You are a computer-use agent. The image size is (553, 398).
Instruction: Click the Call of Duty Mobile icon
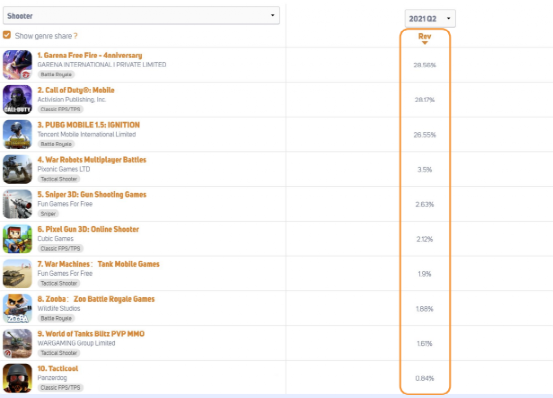[17, 100]
